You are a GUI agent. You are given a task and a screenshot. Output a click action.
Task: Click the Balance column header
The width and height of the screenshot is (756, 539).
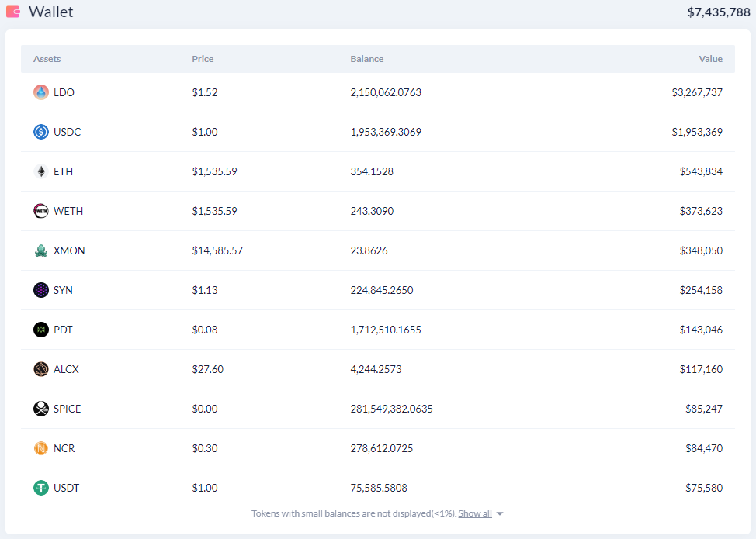[x=367, y=59]
